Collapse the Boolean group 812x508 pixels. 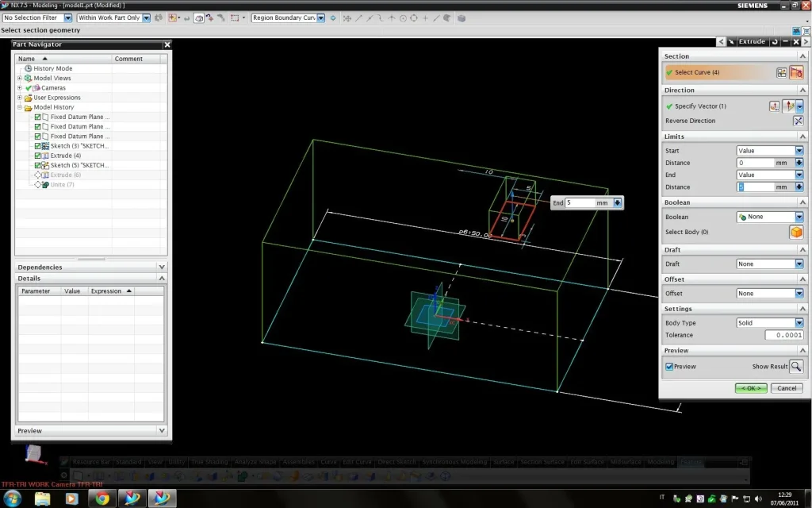802,202
